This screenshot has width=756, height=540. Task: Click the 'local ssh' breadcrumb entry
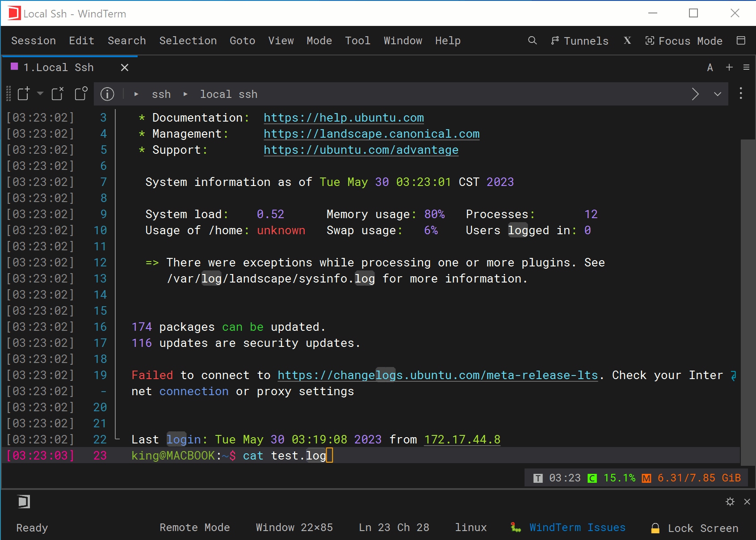[x=229, y=94]
